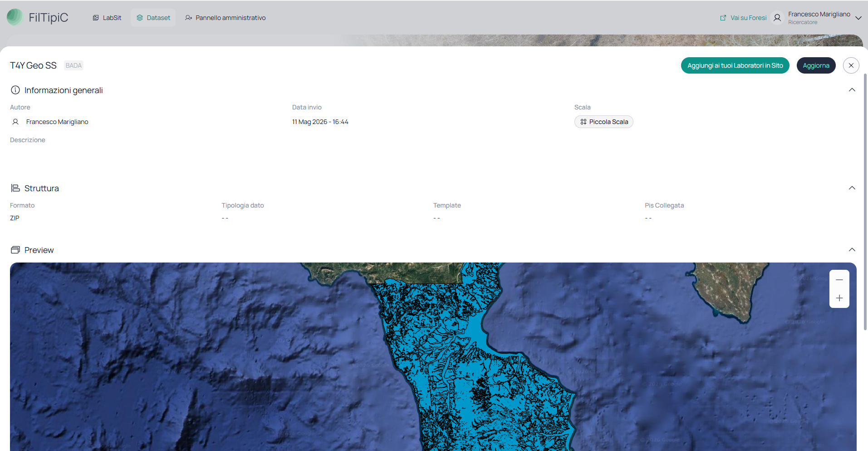
Task: Zoom in the map preview
Action: (839, 298)
